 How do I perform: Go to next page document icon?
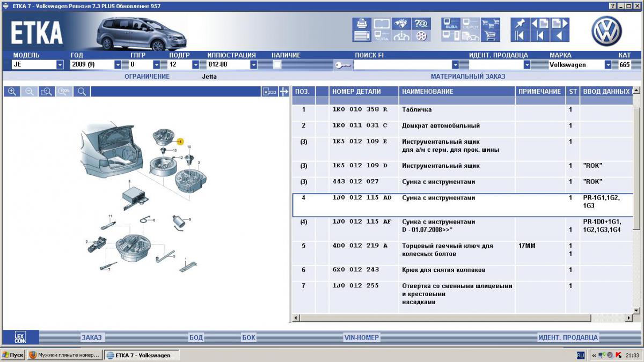point(560,24)
